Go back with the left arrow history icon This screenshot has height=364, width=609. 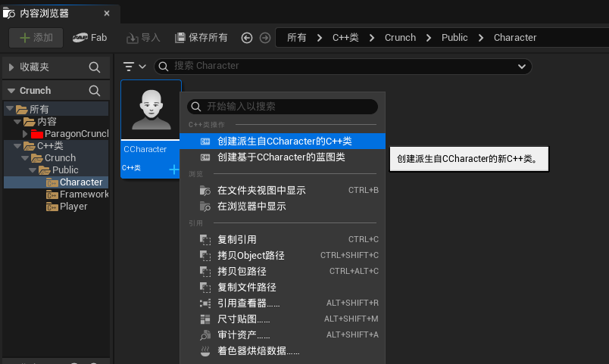pyautogui.click(x=247, y=38)
